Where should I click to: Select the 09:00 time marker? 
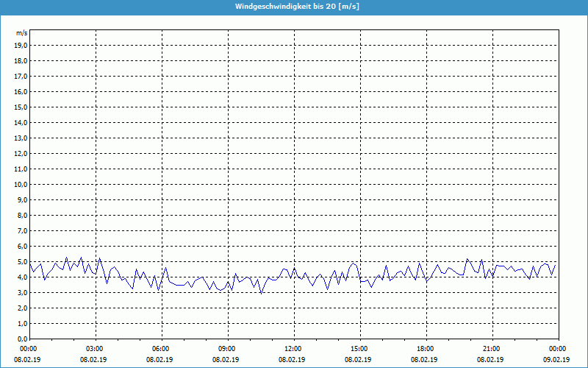pyautogui.click(x=227, y=349)
